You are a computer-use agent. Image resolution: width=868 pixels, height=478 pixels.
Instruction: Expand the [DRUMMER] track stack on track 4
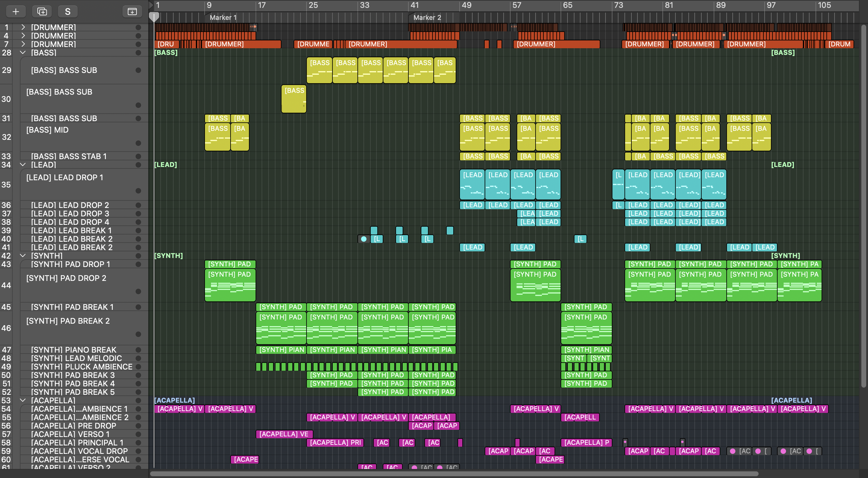[23, 35]
